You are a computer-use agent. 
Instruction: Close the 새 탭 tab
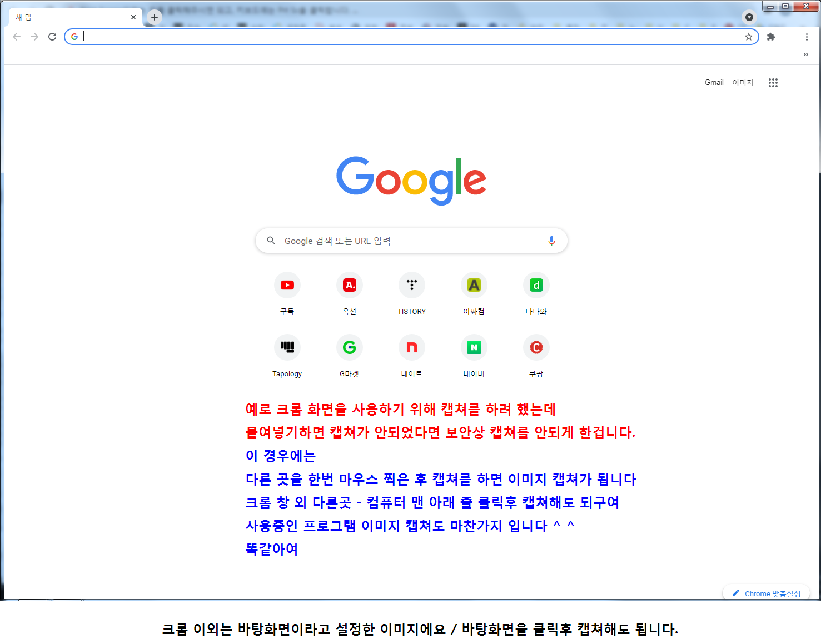pos(133,17)
